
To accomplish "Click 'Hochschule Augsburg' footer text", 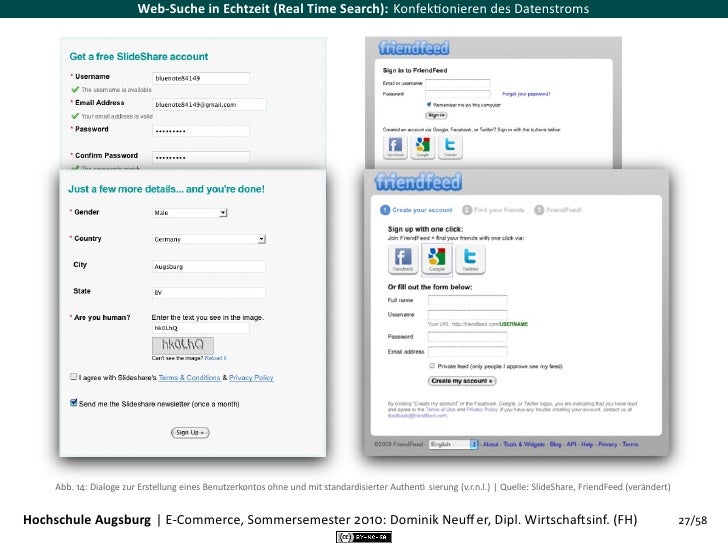I will tap(87, 520).
